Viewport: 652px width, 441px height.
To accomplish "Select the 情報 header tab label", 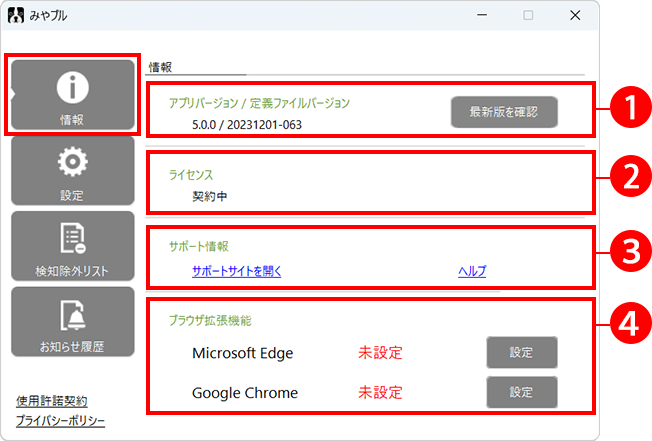I will click(160, 66).
